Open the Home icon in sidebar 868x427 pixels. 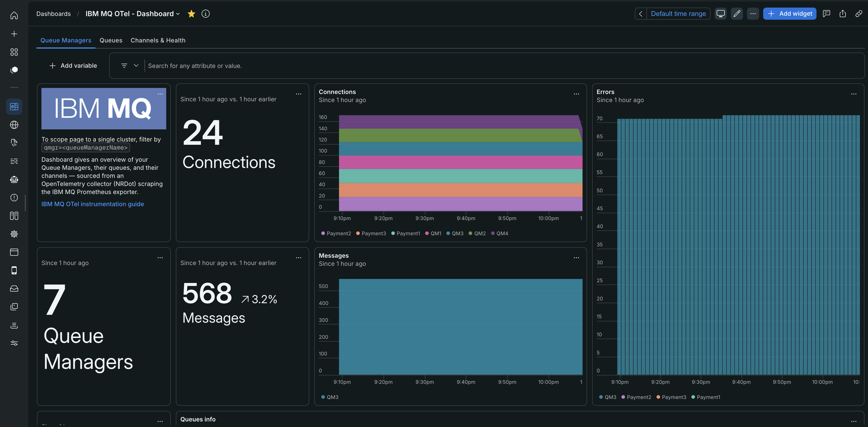pos(14,15)
